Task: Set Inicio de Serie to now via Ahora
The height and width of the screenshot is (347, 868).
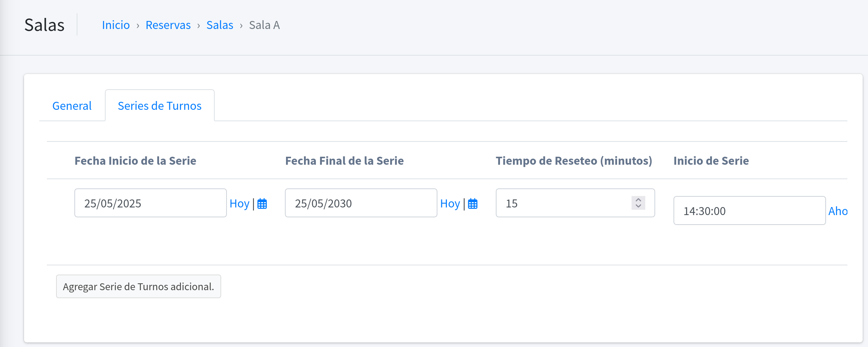Action: coord(837,211)
